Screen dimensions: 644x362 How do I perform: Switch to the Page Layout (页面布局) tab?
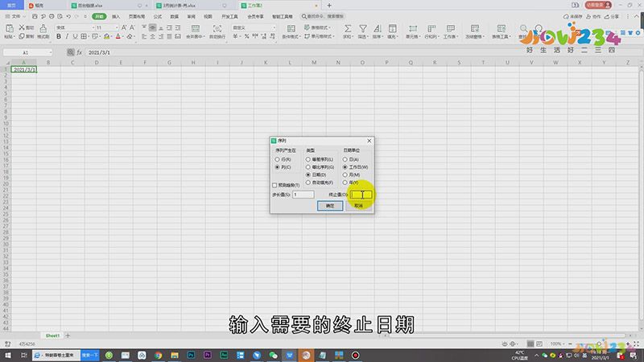click(x=137, y=16)
